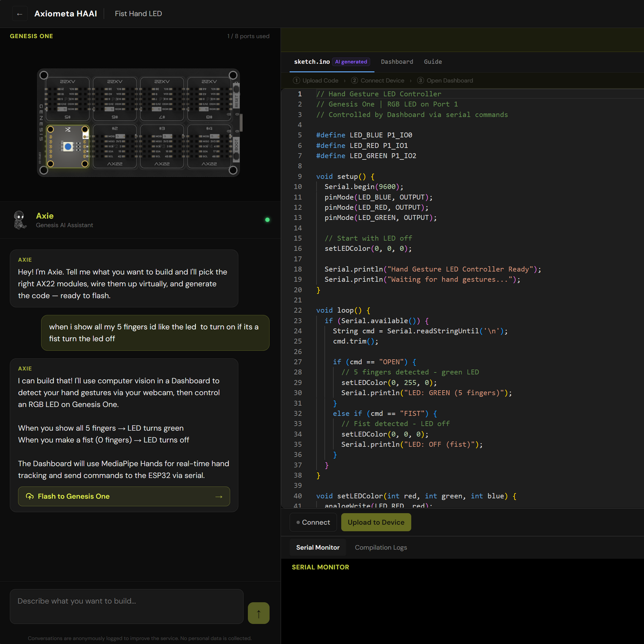Switch to Compilation Logs tab

click(x=380, y=547)
